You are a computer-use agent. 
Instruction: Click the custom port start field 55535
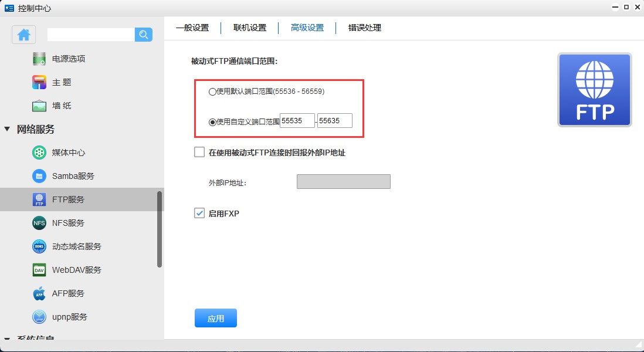point(297,121)
